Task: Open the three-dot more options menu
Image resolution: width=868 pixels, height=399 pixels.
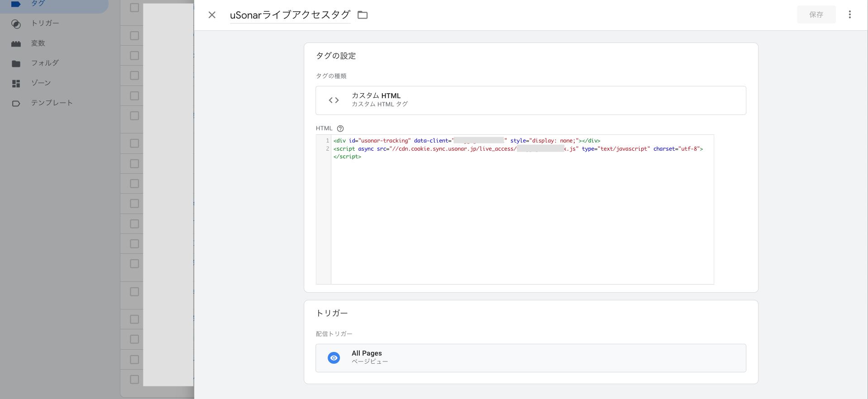Action: (849, 14)
